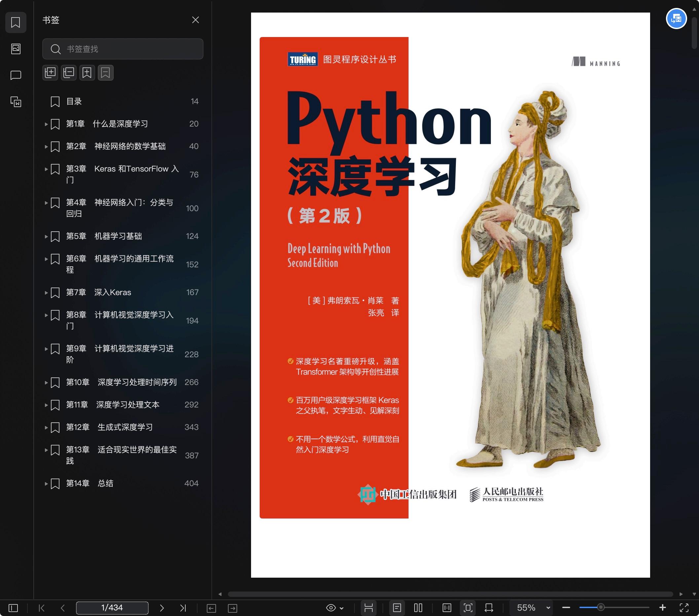Expand 第13章 适合现实世界的最佳实践
This screenshot has height=616, width=699.
[46, 450]
